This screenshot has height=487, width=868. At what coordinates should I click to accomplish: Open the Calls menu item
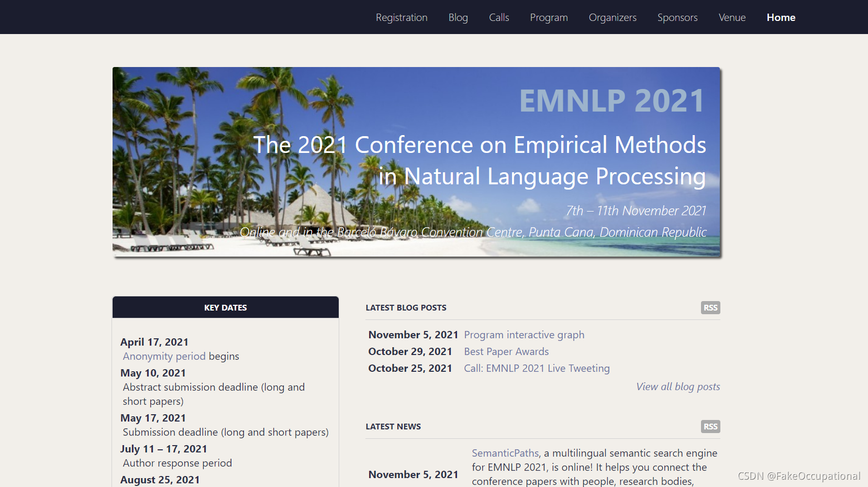(x=499, y=17)
